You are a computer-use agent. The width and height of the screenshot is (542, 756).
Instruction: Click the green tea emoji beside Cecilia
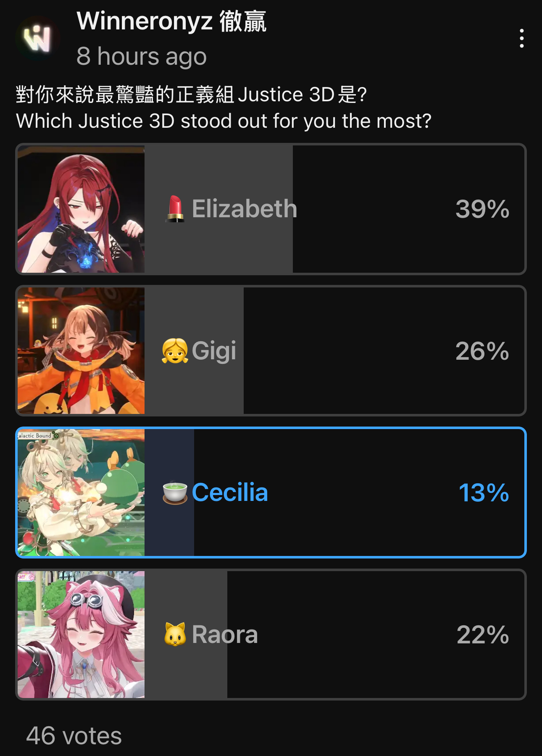(x=175, y=493)
